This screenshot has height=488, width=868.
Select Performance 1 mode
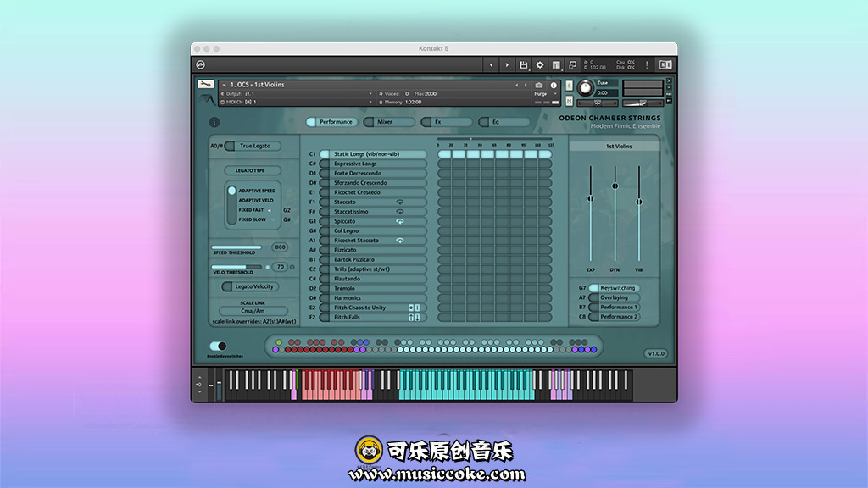(x=615, y=307)
